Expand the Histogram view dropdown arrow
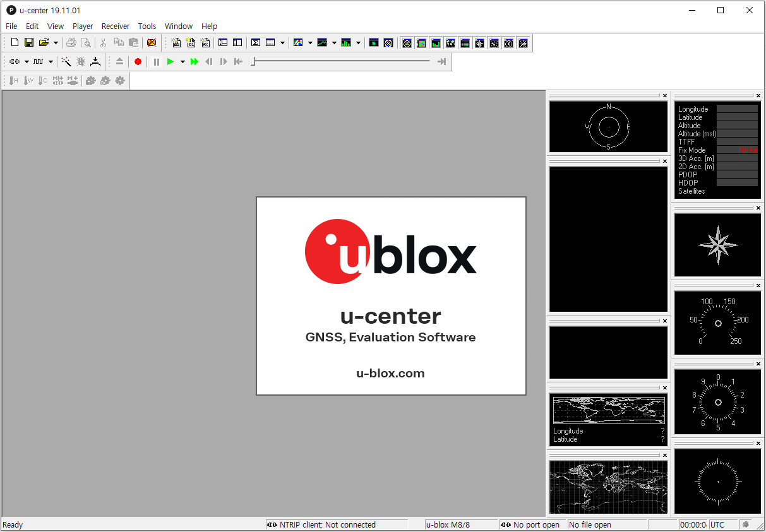766x532 pixels. click(x=358, y=43)
